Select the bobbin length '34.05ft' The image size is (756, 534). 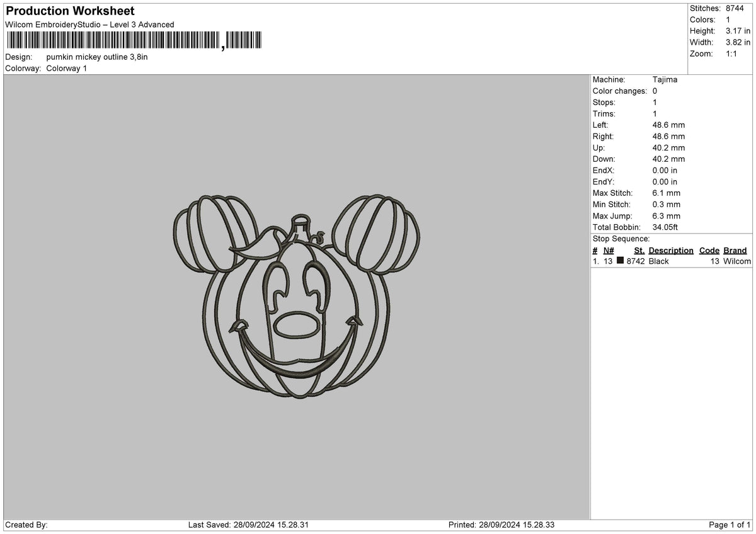pos(665,227)
